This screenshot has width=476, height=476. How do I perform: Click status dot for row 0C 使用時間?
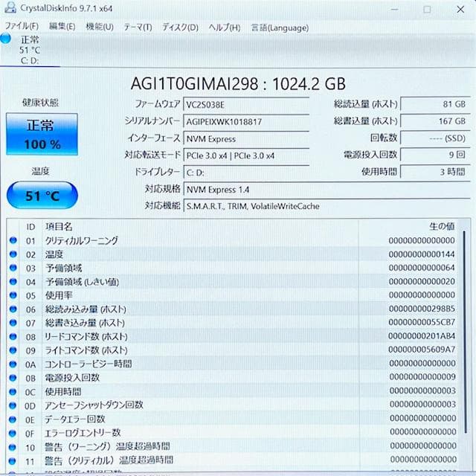click(x=13, y=392)
